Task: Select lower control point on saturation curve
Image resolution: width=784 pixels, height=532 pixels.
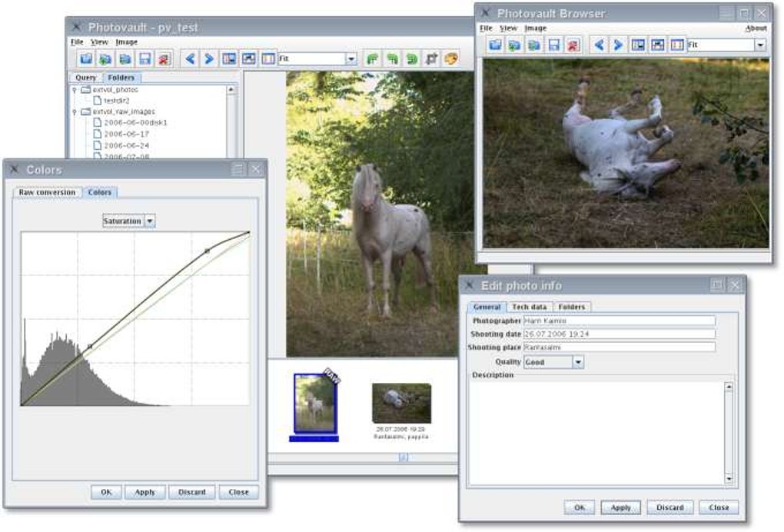Action: point(90,346)
